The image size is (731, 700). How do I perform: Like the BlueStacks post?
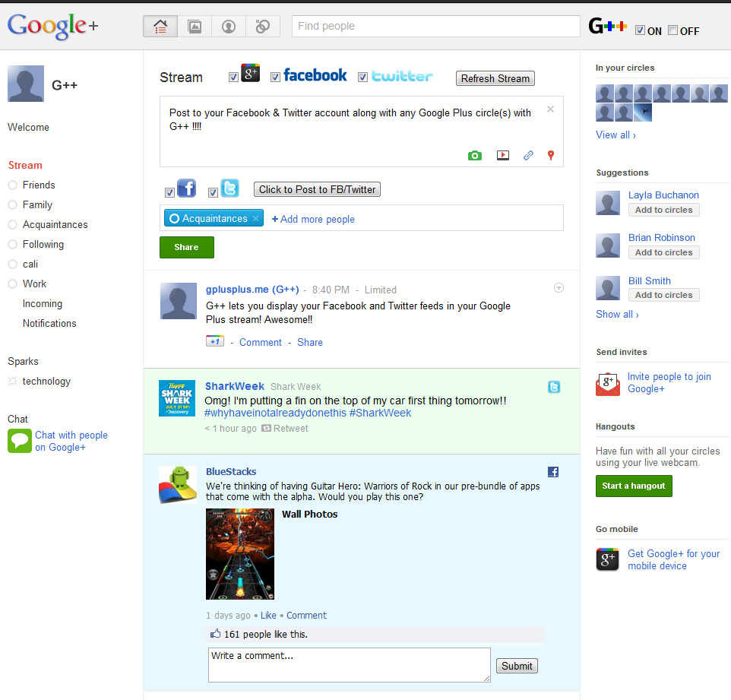coord(268,616)
